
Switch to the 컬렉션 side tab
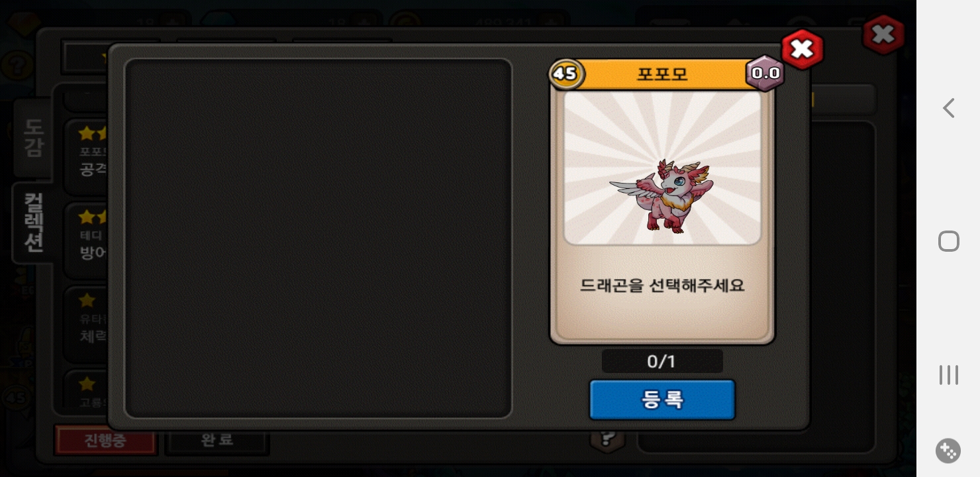point(33,223)
